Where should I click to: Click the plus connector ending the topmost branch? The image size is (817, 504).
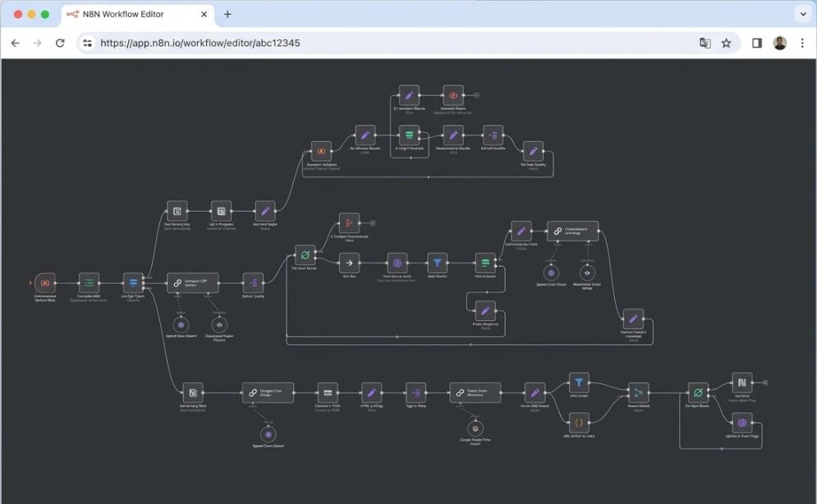point(476,95)
